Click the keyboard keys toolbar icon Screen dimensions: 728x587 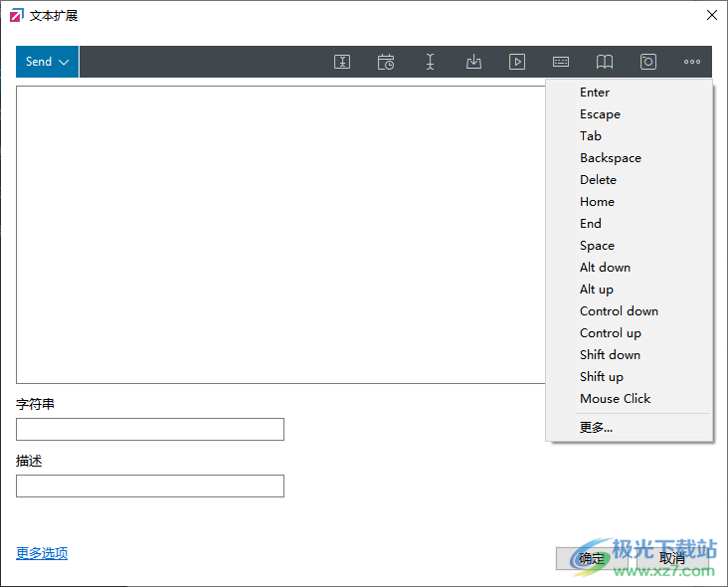point(561,62)
